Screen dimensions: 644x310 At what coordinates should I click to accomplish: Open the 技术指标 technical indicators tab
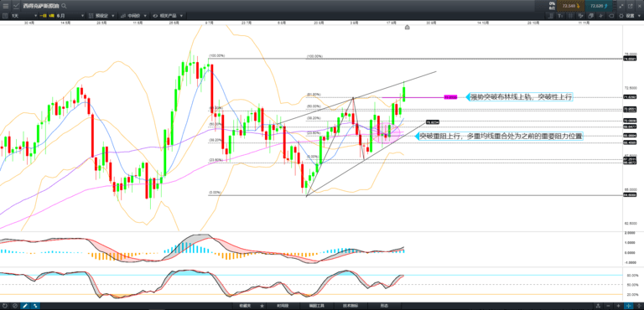pyautogui.click(x=351, y=306)
